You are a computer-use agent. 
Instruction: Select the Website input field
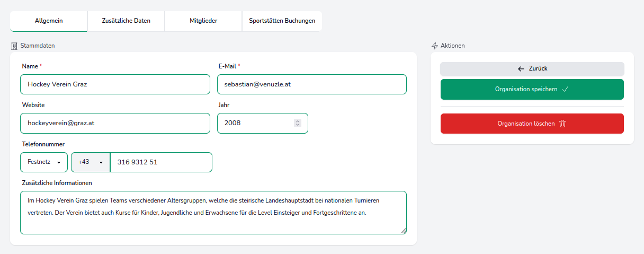(x=115, y=123)
